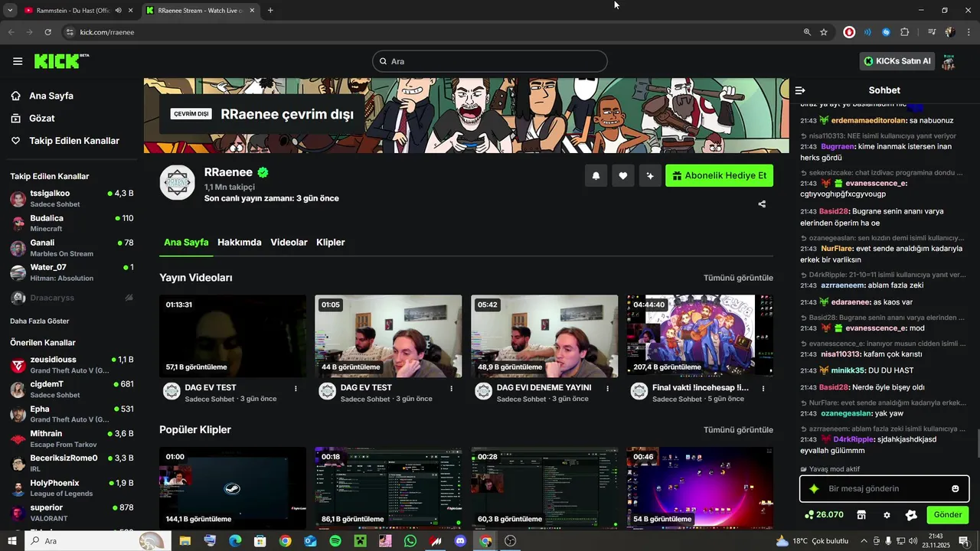View all Popüler Klipler with Tümünü görüntüle
Screen dimensions: 980x551
point(738,430)
